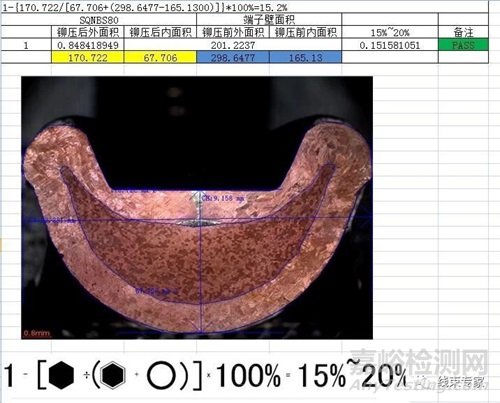Select the green PASS cell
500x403 pixels.
[x=463, y=45]
